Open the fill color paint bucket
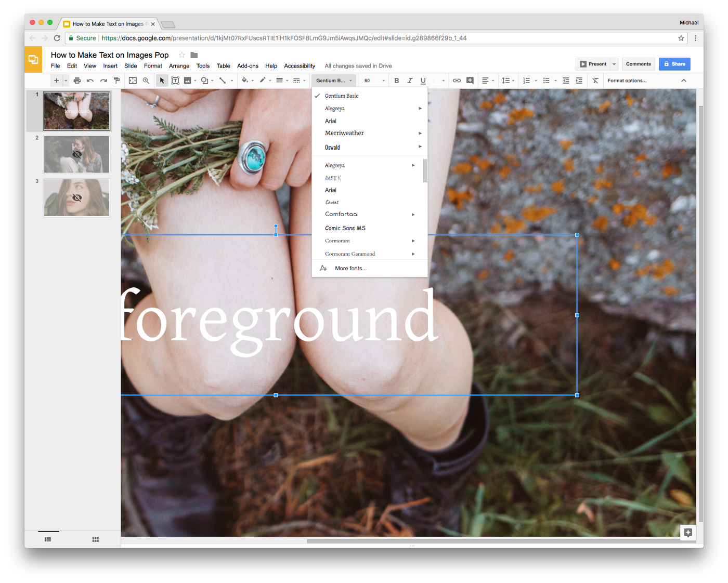This screenshot has height=583, width=728. click(245, 81)
